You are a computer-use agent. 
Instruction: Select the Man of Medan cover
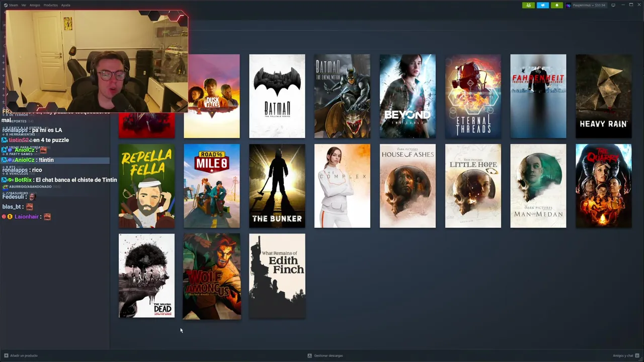(x=538, y=186)
